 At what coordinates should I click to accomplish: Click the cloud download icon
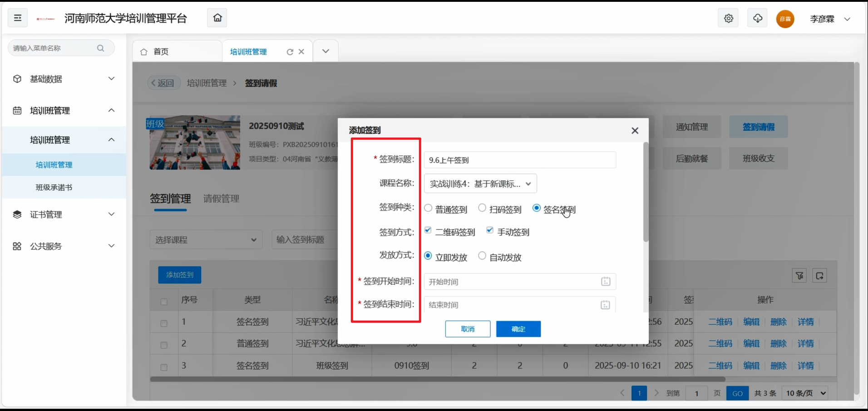(x=757, y=19)
